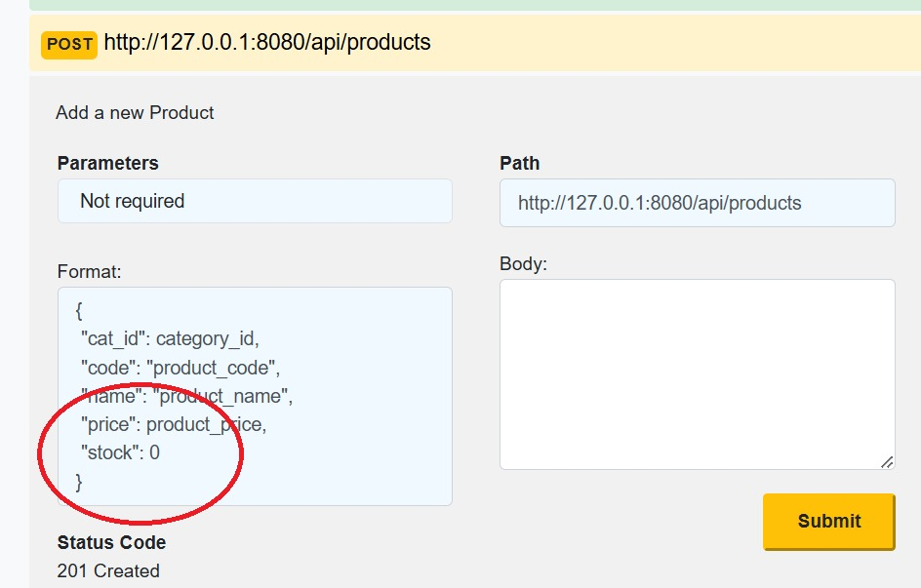
Task: Click the Body: label above the textarea
Action: click(522, 264)
